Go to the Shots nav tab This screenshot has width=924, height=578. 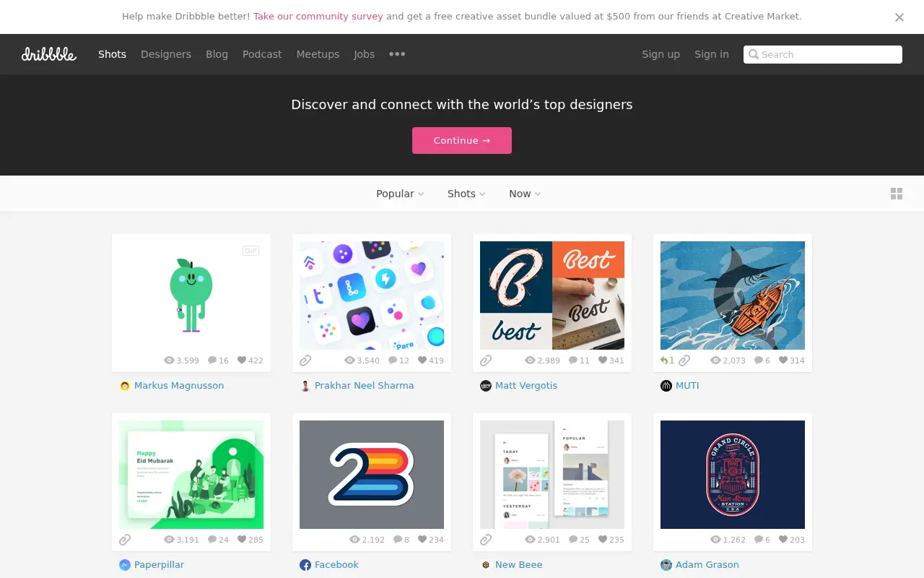coord(113,54)
